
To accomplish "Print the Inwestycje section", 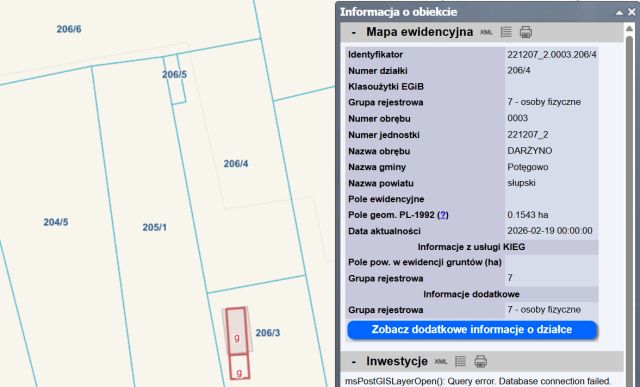I will tap(480, 361).
